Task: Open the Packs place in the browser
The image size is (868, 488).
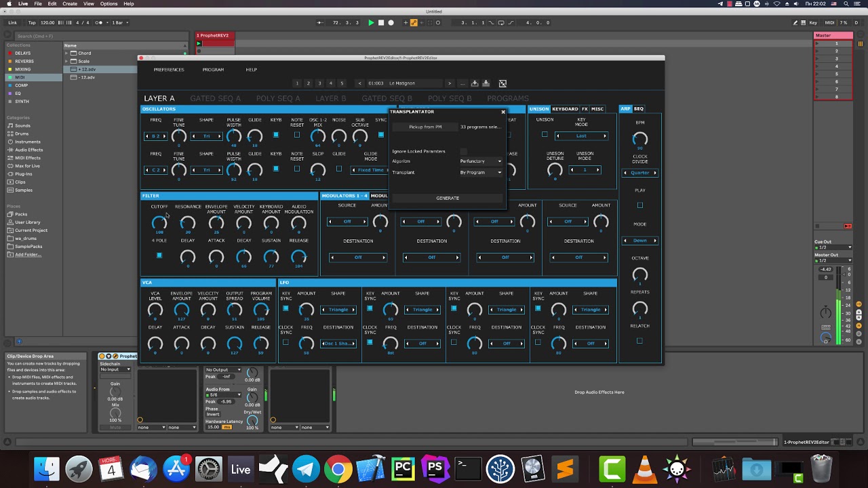Action: 21,214
